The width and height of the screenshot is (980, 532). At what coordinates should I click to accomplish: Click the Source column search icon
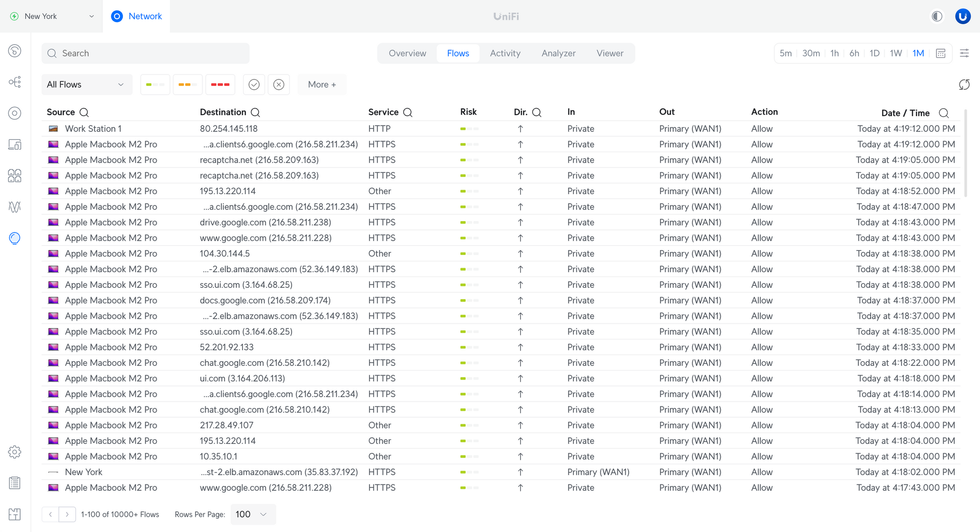(84, 112)
